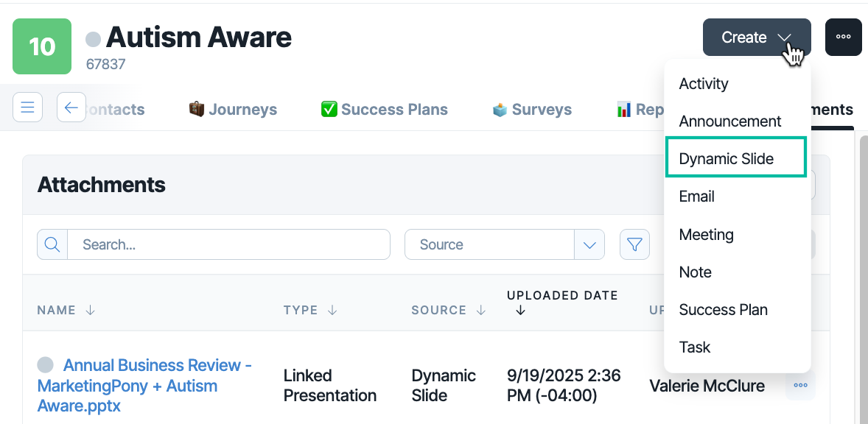Open the row actions ellipsis for Valerie McClure
Screen dimensions: 868x424
click(800, 385)
